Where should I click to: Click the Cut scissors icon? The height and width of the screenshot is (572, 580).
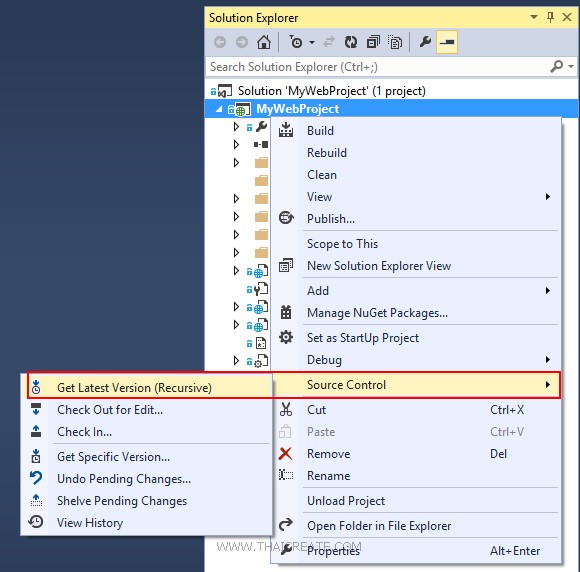pyautogui.click(x=286, y=409)
